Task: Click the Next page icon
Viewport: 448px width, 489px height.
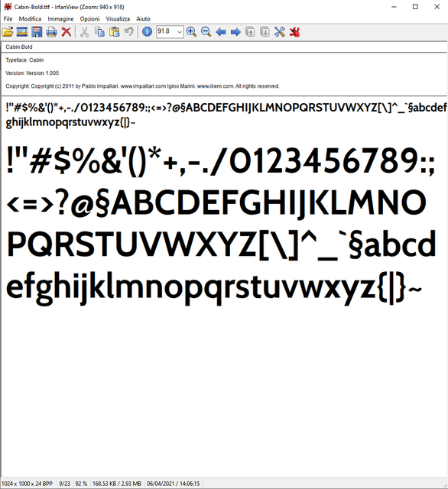Action: click(265, 32)
